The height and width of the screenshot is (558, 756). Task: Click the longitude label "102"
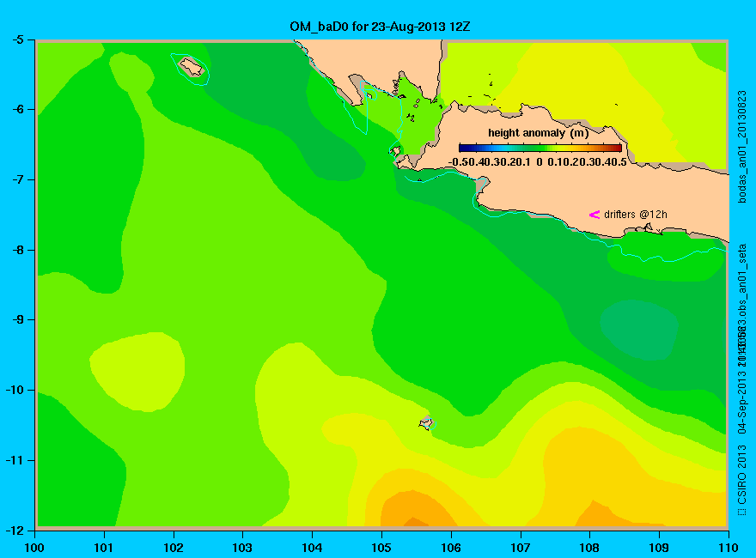[x=173, y=548]
